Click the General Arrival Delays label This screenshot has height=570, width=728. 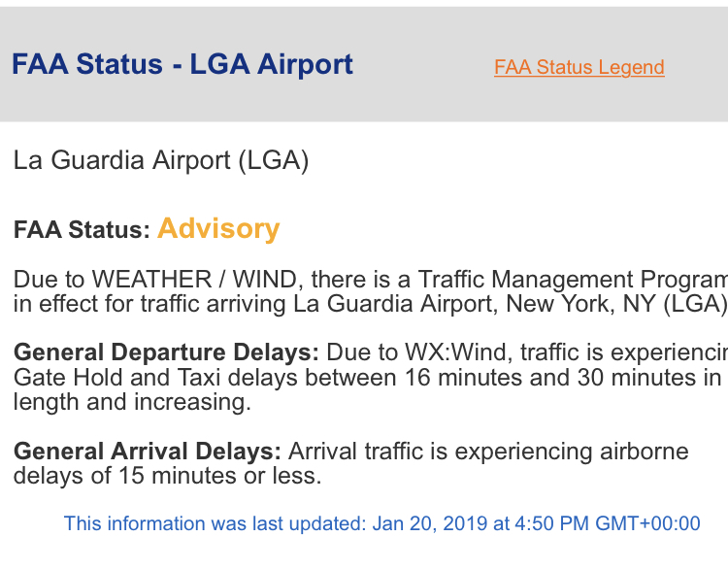(x=148, y=452)
